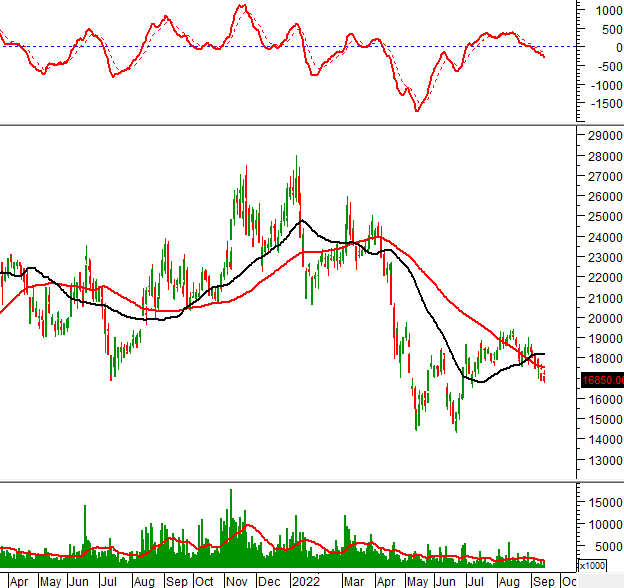The width and height of the screenshot is (624, 588).
Task: Click the 24000 price axis label
Action: [601, 237]
